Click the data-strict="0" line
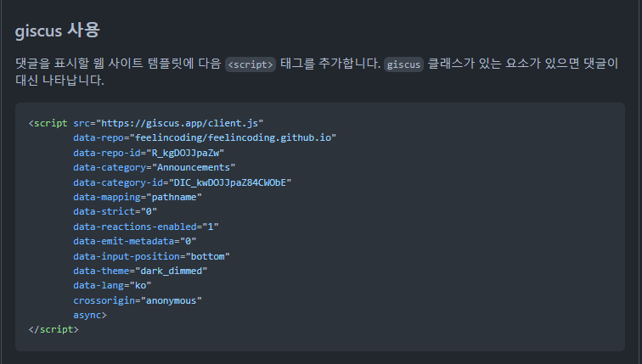 (115, 211)
